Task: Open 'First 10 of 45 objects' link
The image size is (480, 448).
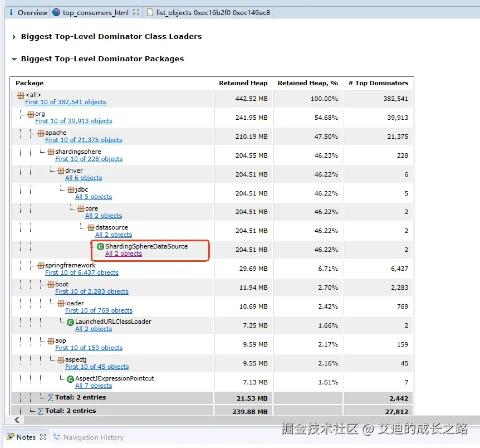Action: [x=97, y=367]
